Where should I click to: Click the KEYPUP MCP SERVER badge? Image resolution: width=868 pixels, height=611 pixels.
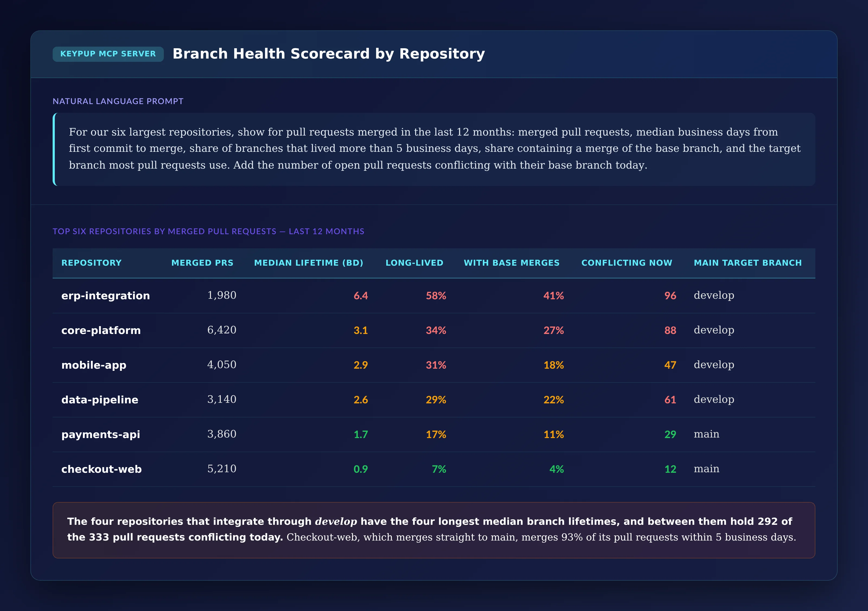pyautogui.click(x=108, y=54)
